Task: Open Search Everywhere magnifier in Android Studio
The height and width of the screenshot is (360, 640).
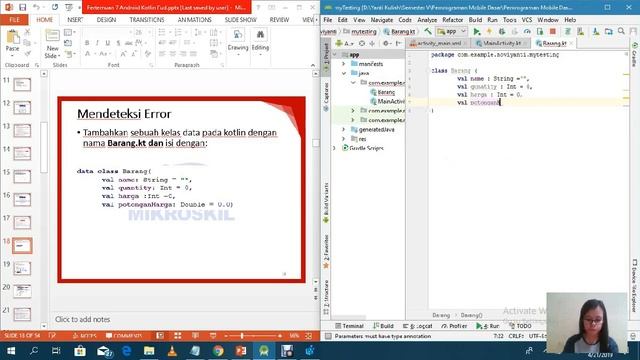Action: click(621, 31)
